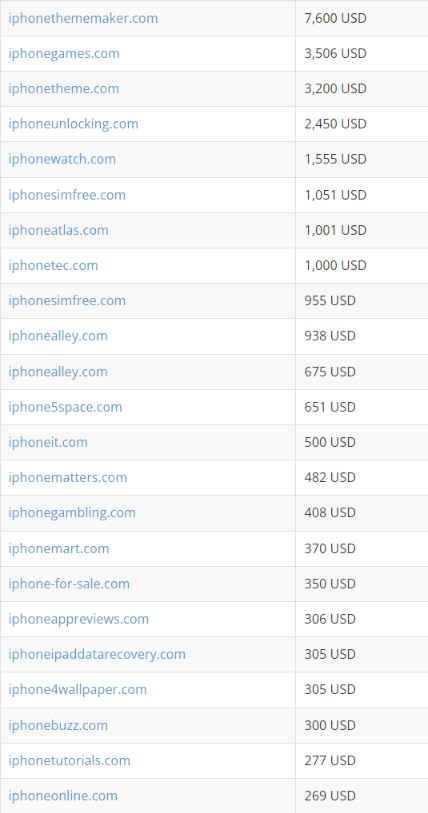This screenshot has height=813, width=428.
Task: Visit the iphonegambling.com link
Action: tap(72, 512)
